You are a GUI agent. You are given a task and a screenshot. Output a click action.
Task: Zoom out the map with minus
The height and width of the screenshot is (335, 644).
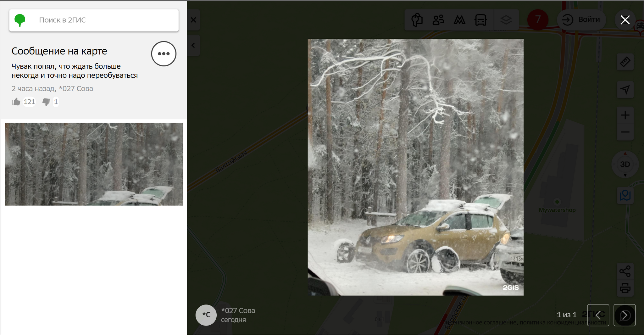point(625,132)
